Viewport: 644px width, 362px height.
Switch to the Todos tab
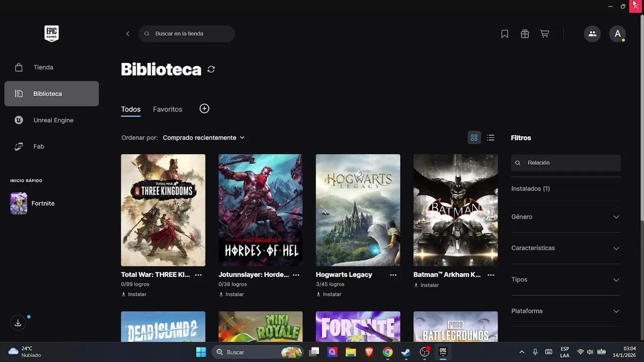tap(131, 109)
